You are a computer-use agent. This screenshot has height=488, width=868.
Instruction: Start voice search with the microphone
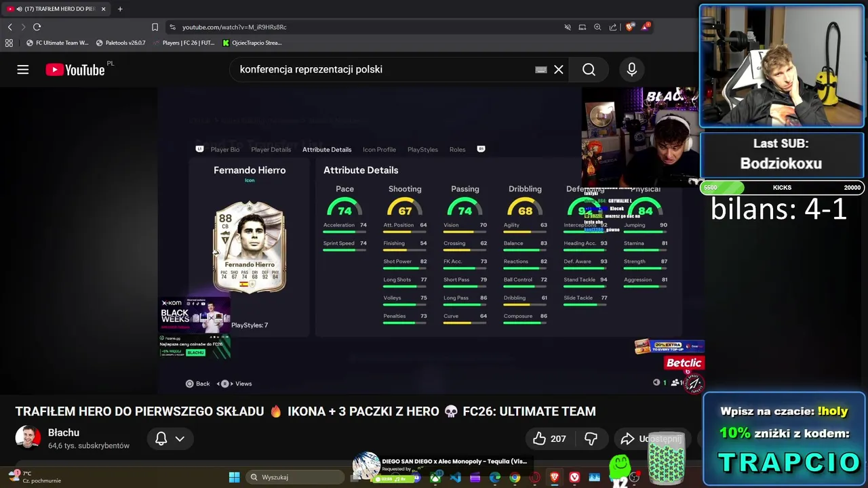(x=631, y=69)
